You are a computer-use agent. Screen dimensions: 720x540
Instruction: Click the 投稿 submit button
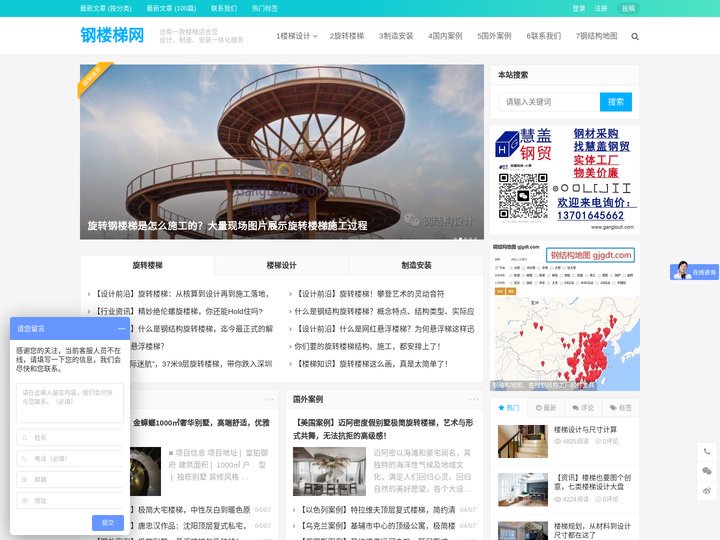(x=628, y=8)
